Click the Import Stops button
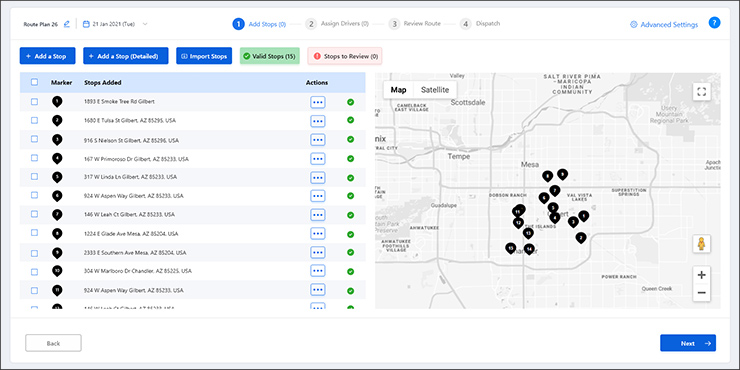The image size is (740, 370). click(205, 56)
